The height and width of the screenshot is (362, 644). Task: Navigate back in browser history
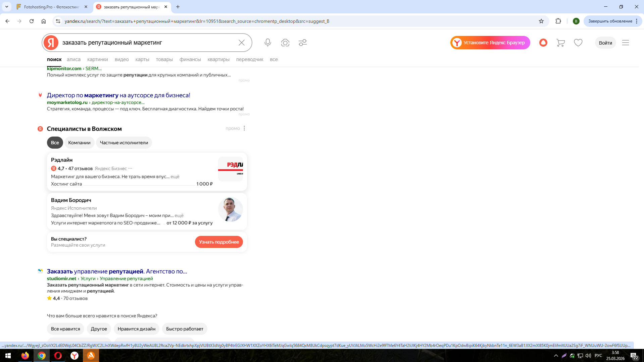tap(7, 21)
